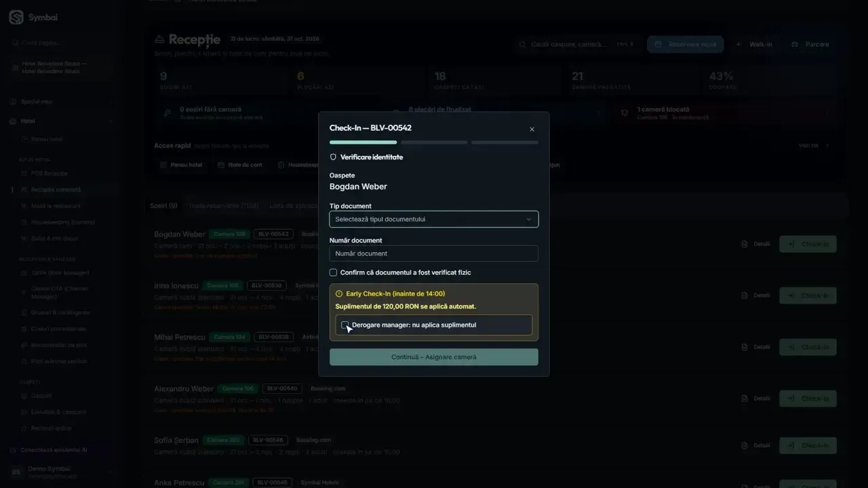Click the first step progress bar segment

pyautogui.click(x=363, y=142)
